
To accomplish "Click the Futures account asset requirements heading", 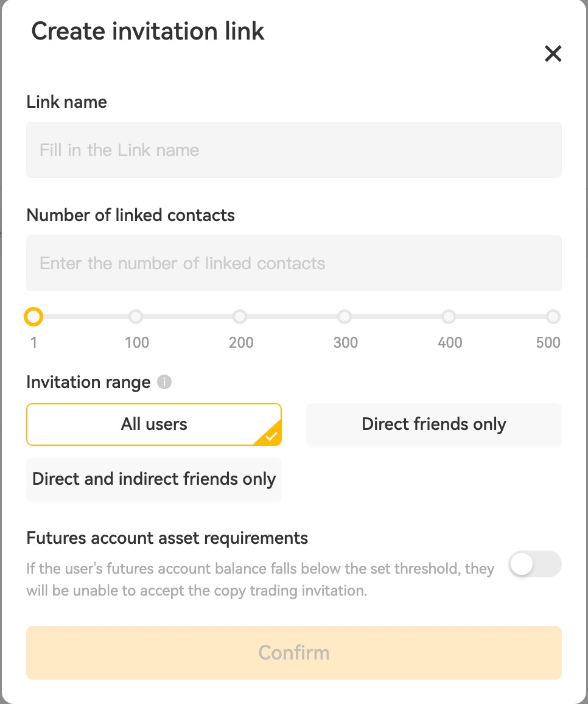I will click(167, 538).
